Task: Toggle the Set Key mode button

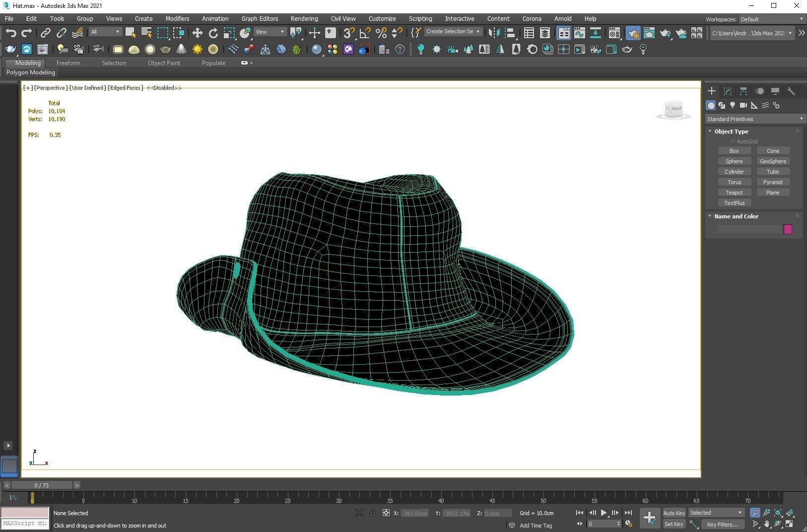Action: [674, 524]
